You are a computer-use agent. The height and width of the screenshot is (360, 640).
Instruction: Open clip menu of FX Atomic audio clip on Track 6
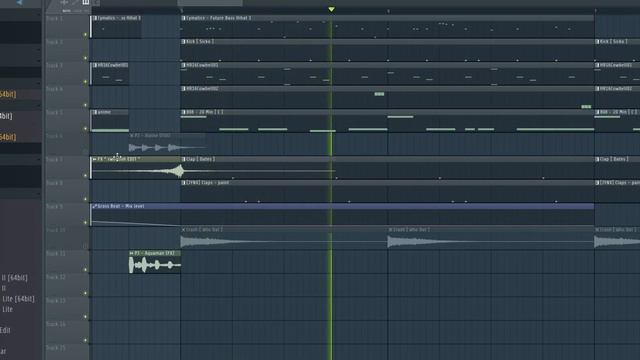pyautogui.click(x=131, y=136)
